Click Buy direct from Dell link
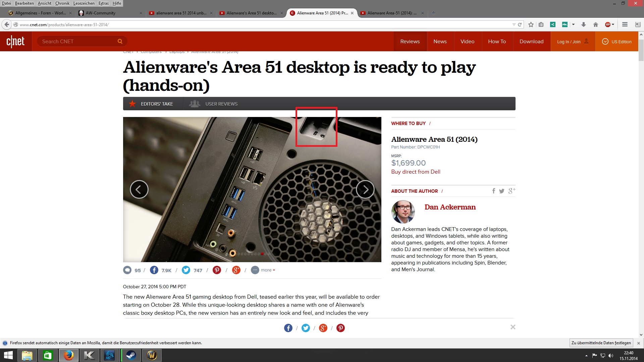Screen dimensions: 644x362 tap(416, 172)
